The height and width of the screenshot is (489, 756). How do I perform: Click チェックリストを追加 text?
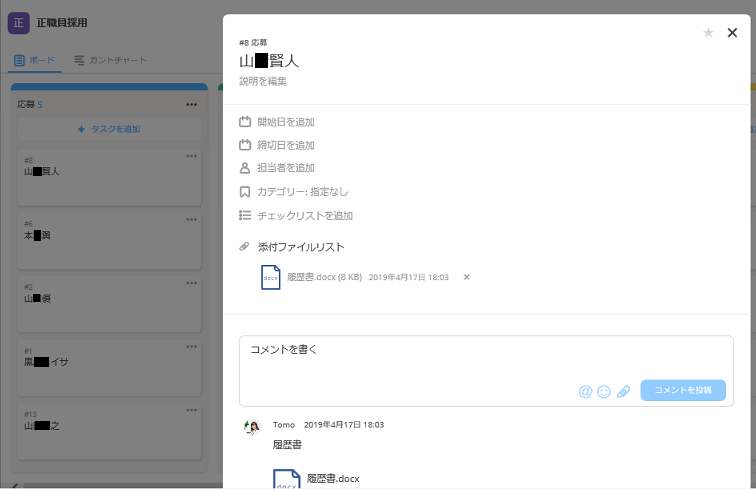click(305, 216)
